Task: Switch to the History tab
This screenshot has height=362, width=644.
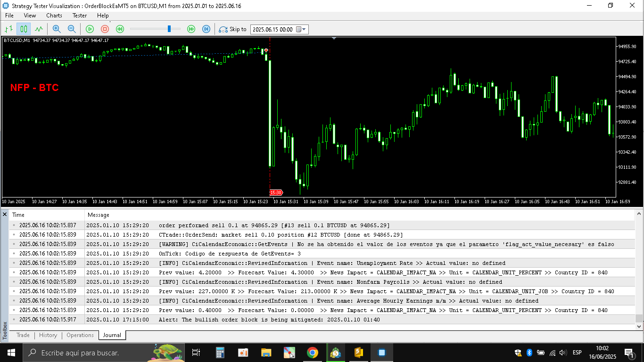Action: pos(48,335)
